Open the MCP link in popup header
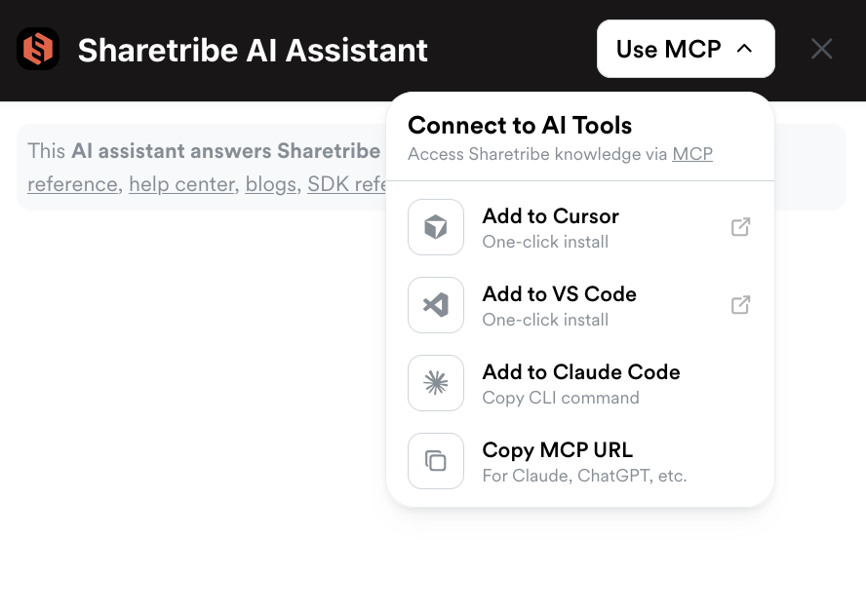Image resolution: width=866 pixels, height=616 pixels. 692,154
